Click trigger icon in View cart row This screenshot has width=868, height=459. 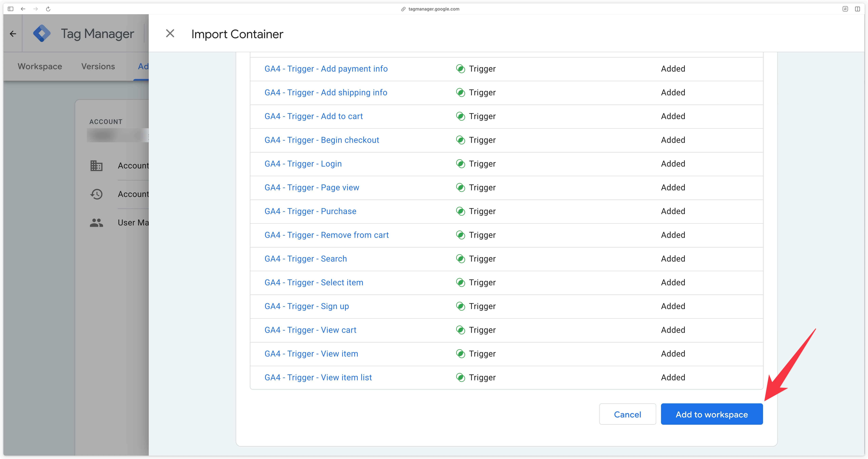(460, 330)
